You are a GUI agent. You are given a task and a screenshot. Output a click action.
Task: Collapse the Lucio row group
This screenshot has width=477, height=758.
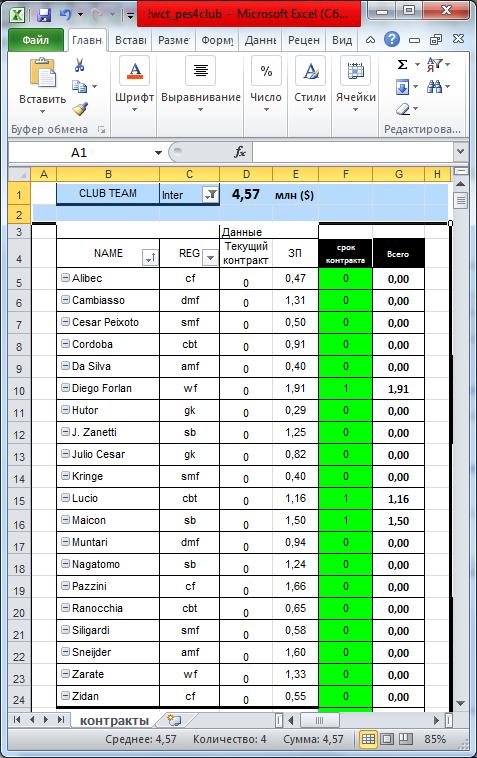(65, 497)
